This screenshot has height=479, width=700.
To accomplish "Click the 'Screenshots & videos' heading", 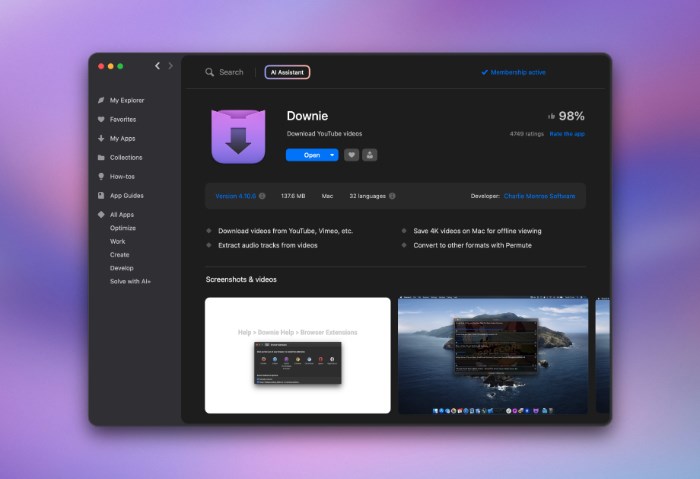I will coord(241,279).
